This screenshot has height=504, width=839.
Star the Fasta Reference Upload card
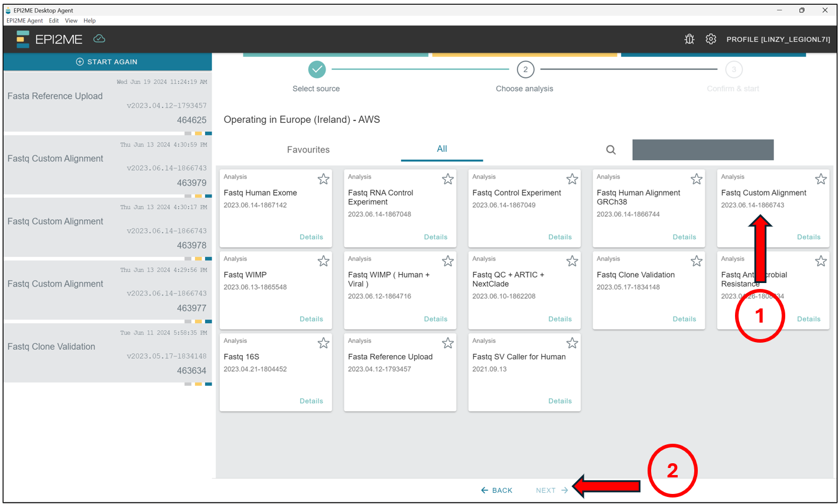448,343
